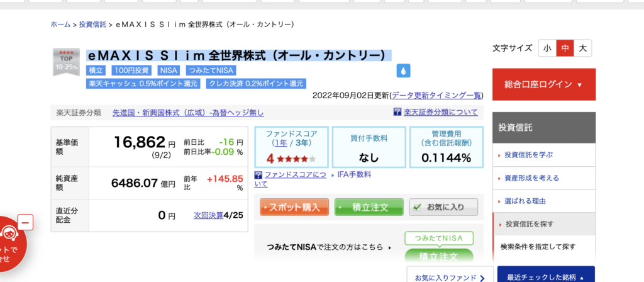Click the スポット購入 button

pos(294,207)
